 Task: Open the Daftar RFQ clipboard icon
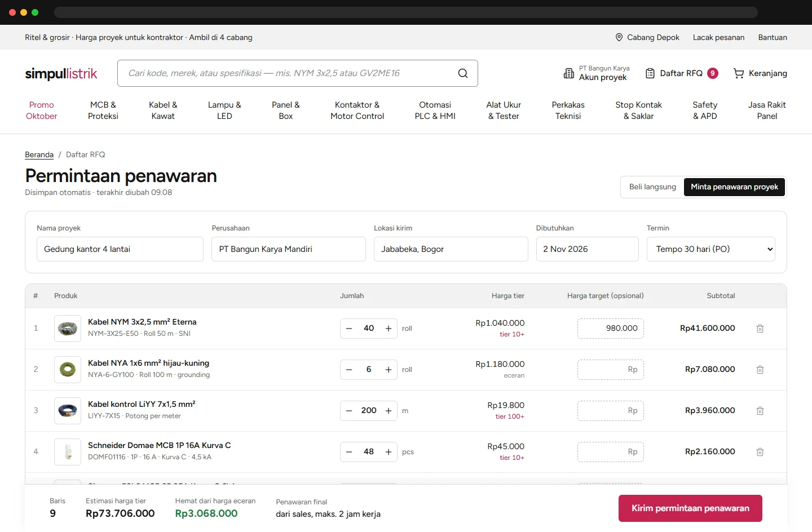[650, 73]
